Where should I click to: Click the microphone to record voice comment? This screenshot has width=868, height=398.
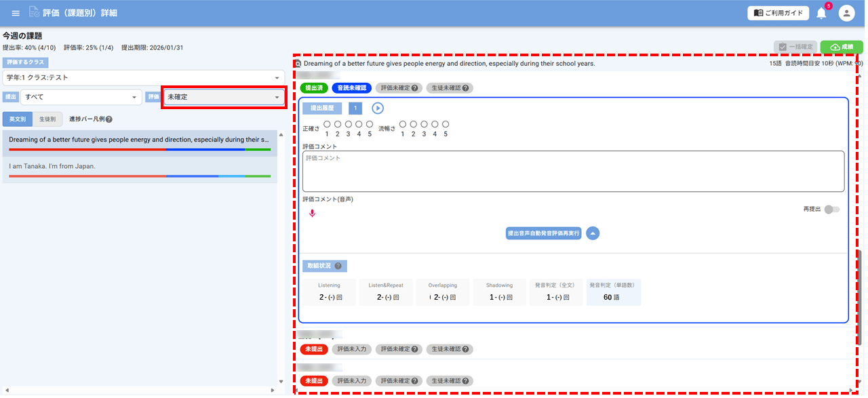pos(312,213)
